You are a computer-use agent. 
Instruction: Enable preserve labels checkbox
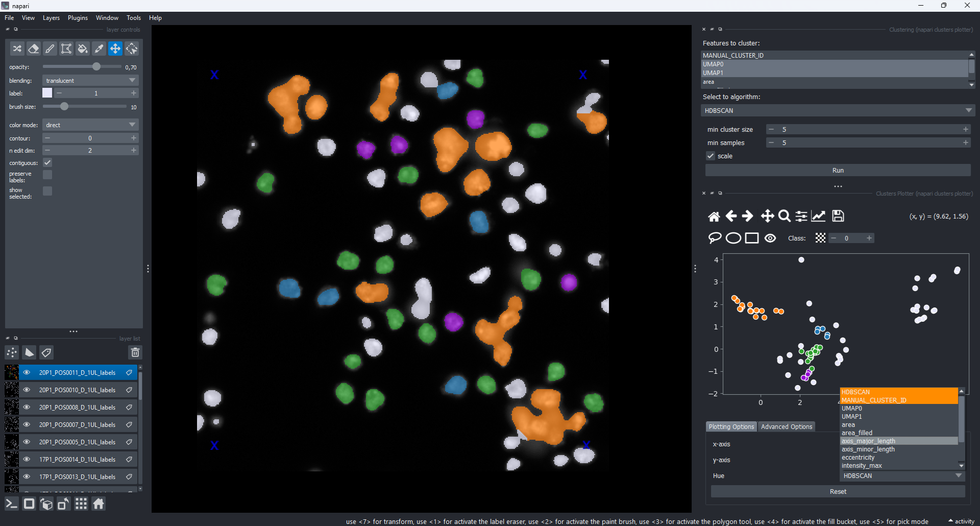(47, 175)
